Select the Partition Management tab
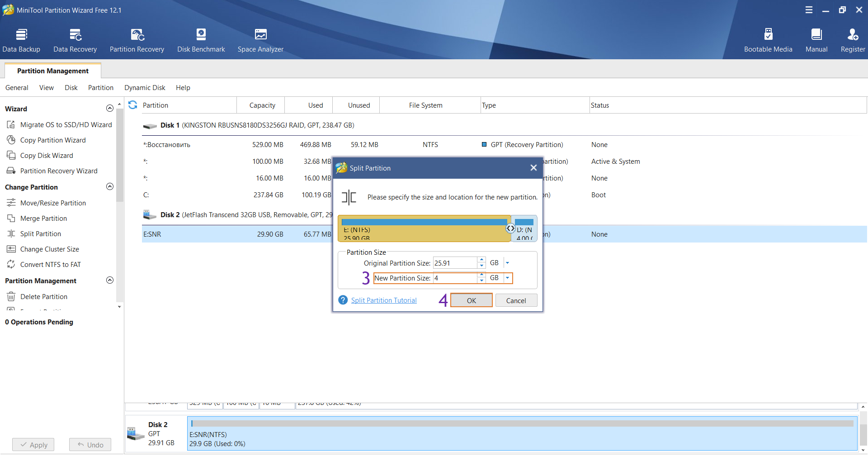 click(53, 71)
